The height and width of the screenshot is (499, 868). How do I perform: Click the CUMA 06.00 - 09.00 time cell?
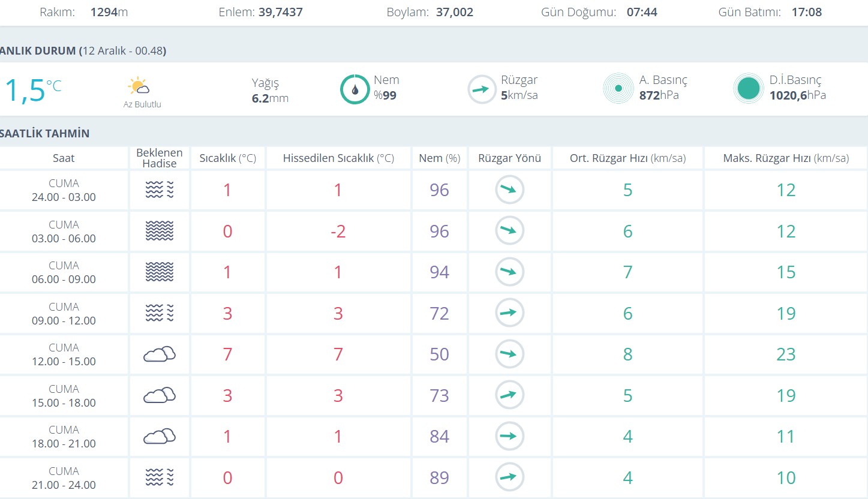tap(64, 272)
